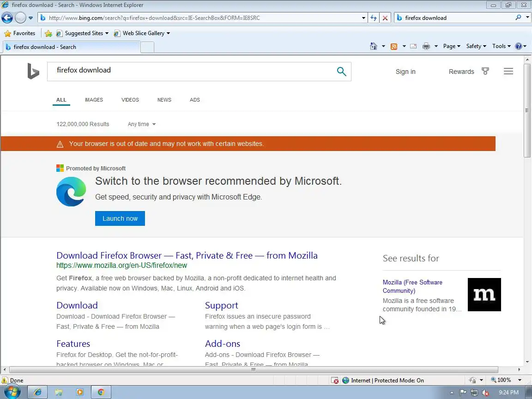The width and height of the screenshot is (532, 399).
Task: Open the mozilla.org/en-US/firefox/new URL link
Action: [x=121, y=266]
